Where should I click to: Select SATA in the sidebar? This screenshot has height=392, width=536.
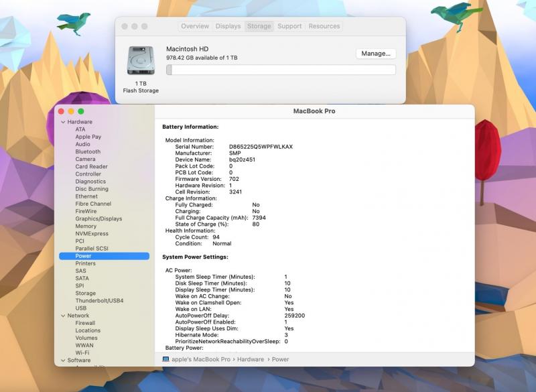click(82, 279)
